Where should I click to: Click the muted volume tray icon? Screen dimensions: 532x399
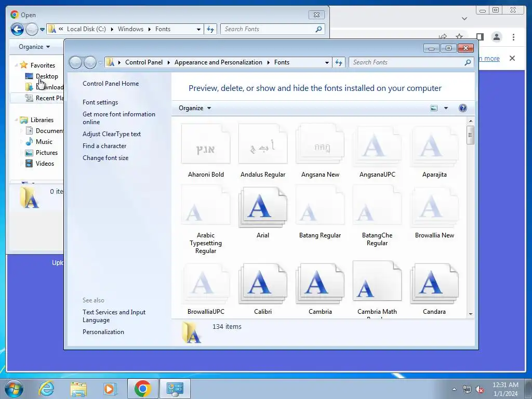click(x=480, y=390)
